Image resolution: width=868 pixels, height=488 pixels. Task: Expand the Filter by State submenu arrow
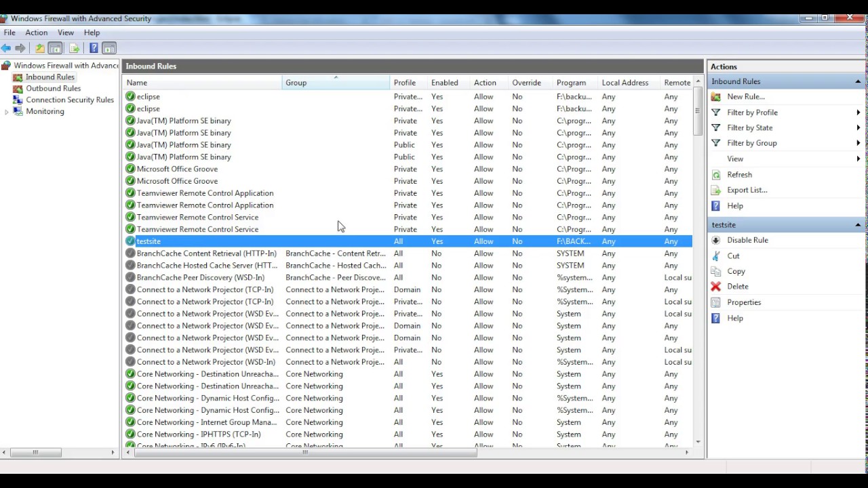pyautogui.click(x=859, y=127)
